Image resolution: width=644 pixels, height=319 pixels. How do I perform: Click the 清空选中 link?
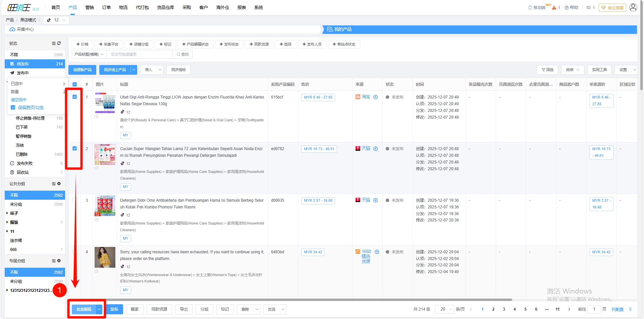point(18,100)
